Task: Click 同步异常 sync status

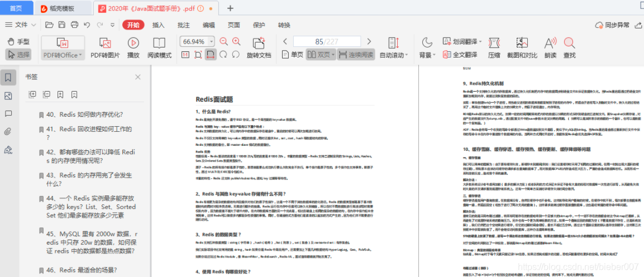Action: [612, 25]
